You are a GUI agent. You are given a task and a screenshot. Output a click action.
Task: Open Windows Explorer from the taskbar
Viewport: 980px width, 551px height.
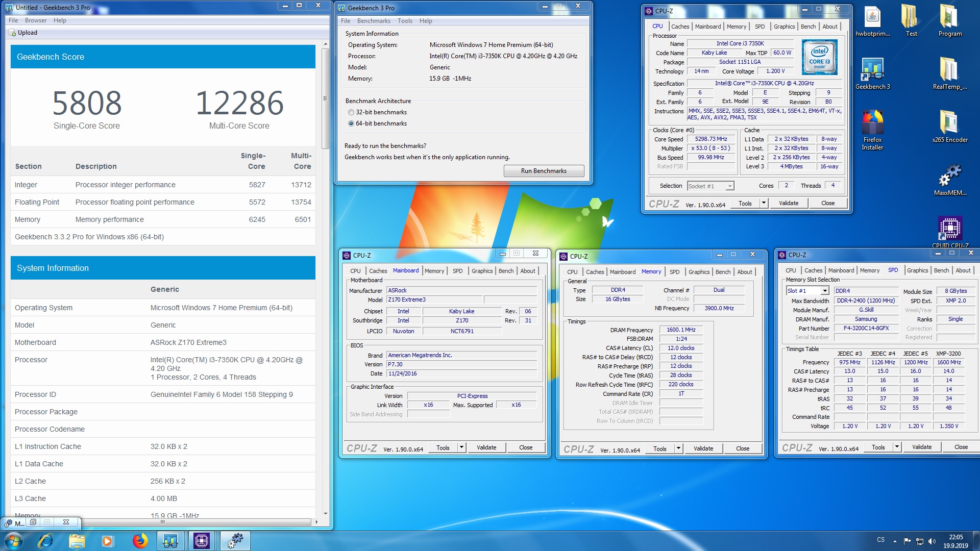point(77,541)
